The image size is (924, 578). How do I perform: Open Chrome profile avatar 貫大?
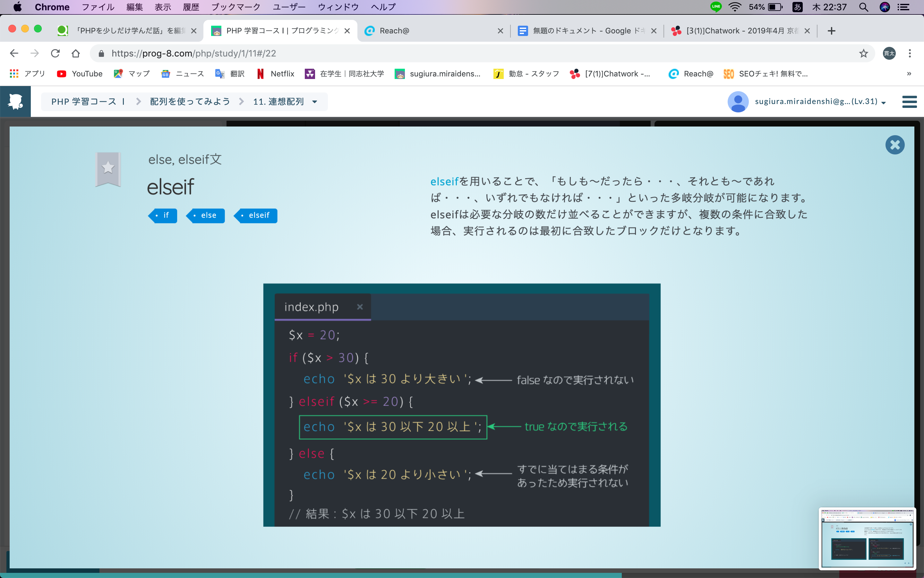(x=889, y=54)
